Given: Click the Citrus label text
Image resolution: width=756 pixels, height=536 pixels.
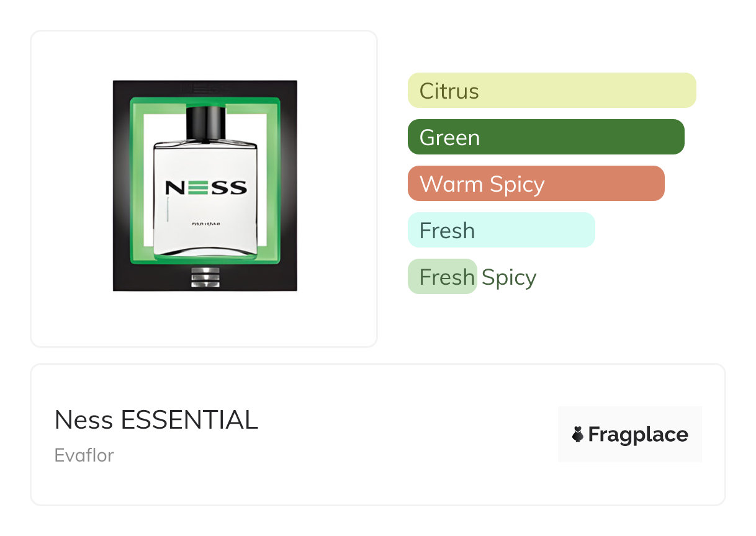Looking at the screenshot, I should tap(449, 91).
